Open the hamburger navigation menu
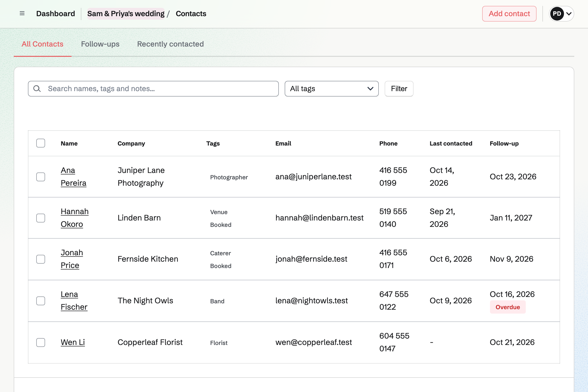 [x=22, y=13]
